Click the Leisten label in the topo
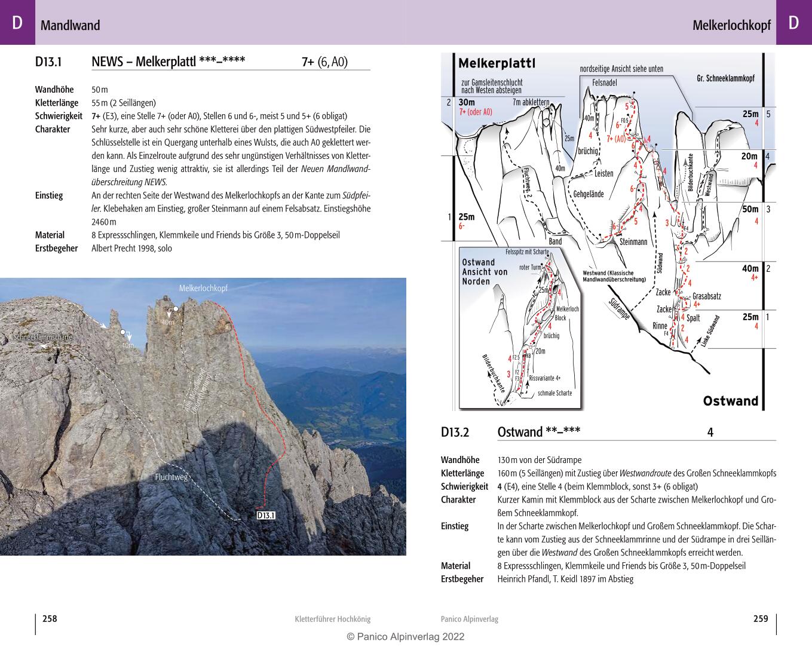 [x=604, y=174]
